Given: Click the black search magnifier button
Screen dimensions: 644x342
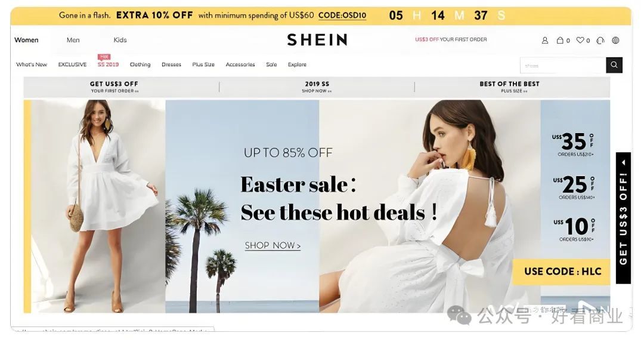Looking at the screenshot, I should [614, 65].
